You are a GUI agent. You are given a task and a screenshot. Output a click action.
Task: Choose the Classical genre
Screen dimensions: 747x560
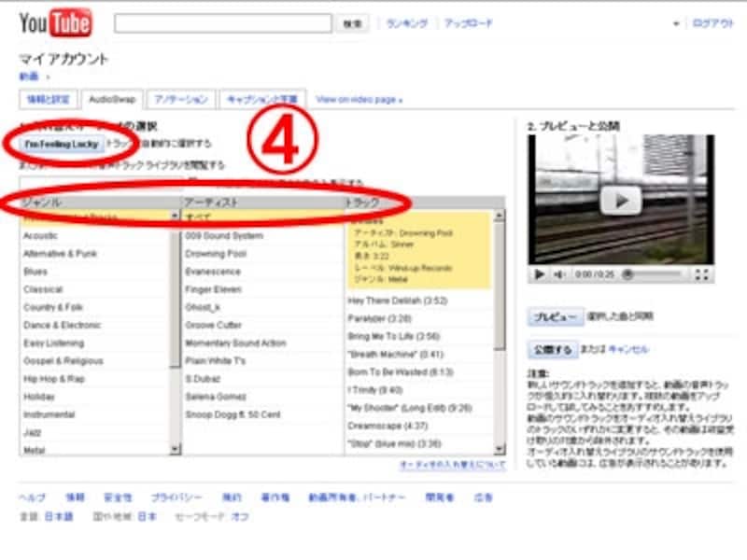point(43,289)
